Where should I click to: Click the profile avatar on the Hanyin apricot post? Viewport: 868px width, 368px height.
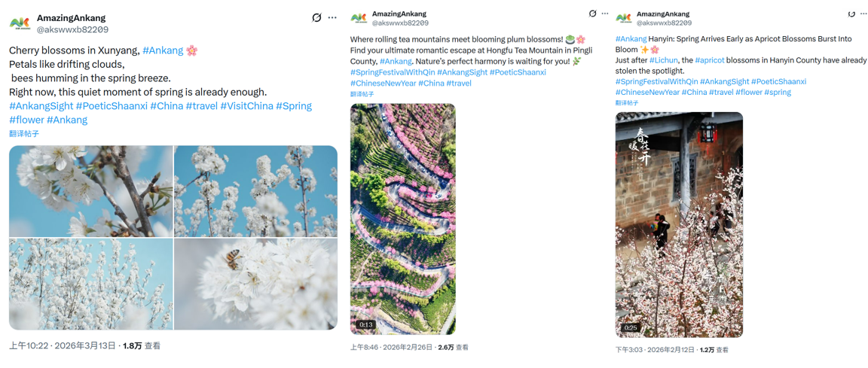[x=623, y=18]
